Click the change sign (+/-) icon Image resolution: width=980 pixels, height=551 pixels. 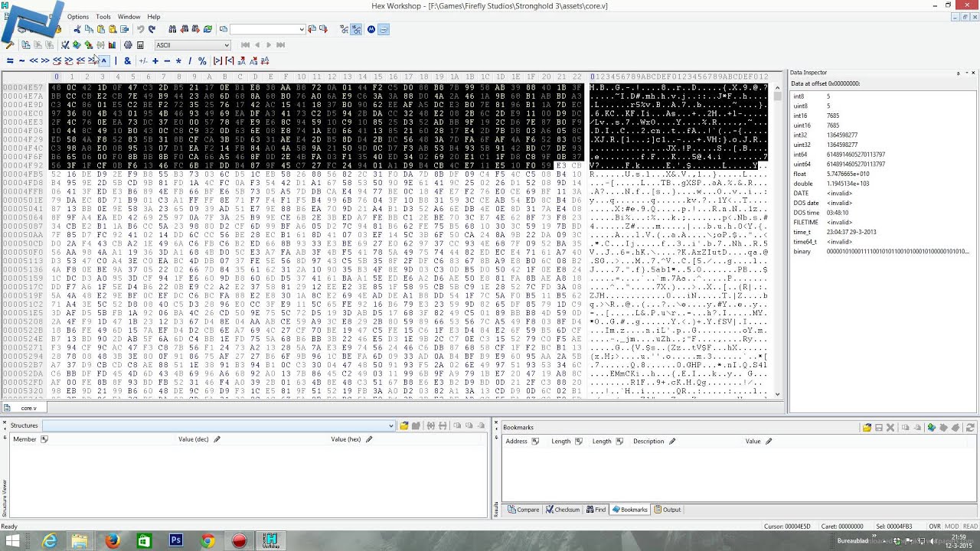[x=143, y=60]
